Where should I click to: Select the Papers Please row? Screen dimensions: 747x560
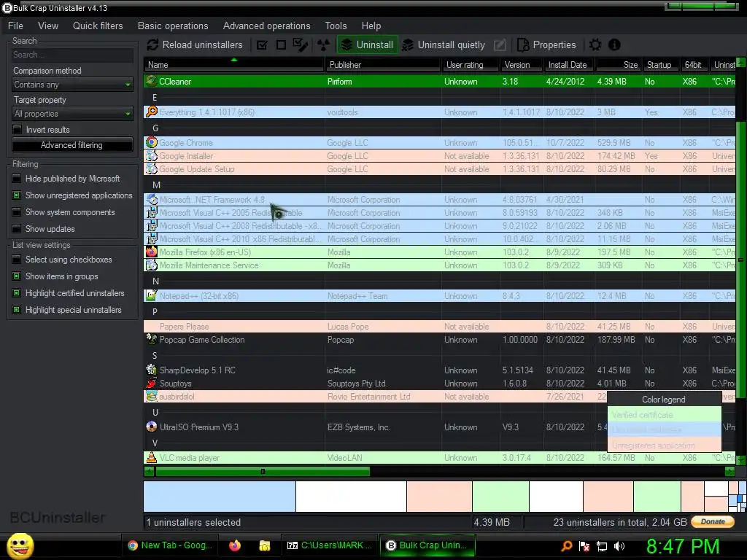[x=439, y=326]
